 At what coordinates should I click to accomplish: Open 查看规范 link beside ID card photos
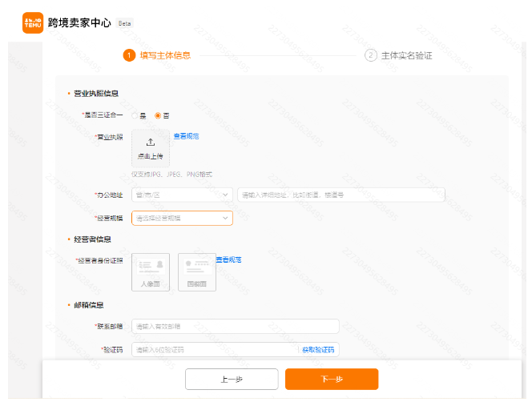[228, 259]
